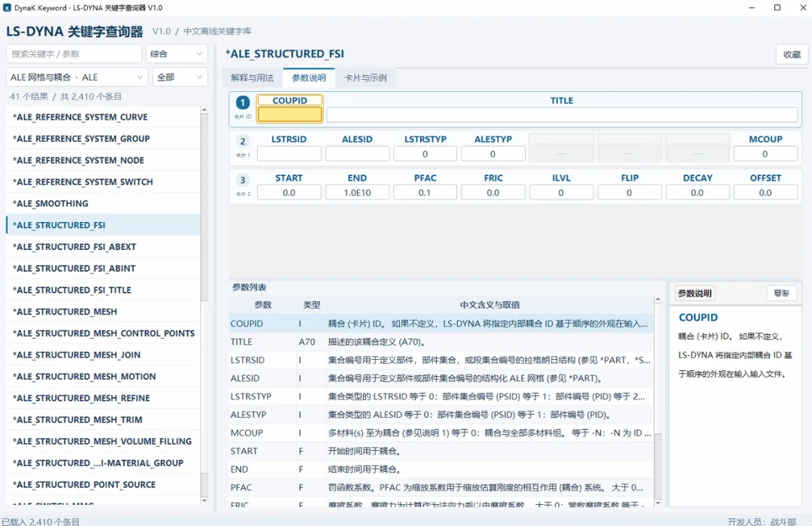The width and height of the screenshot is (812, 526).
Task: Click the TITLE field in card 1
Action: click(562, 114)
